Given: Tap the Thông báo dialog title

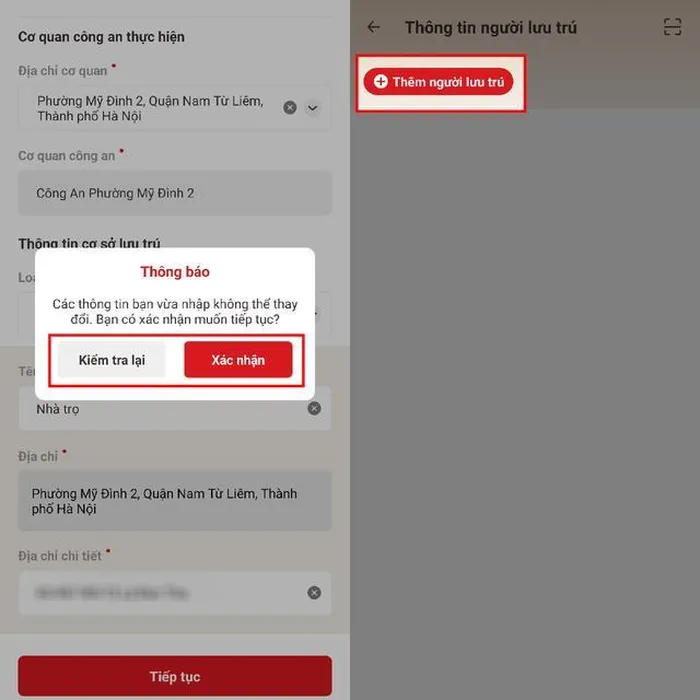Looking at the screenshot, I should pos(175,271).
